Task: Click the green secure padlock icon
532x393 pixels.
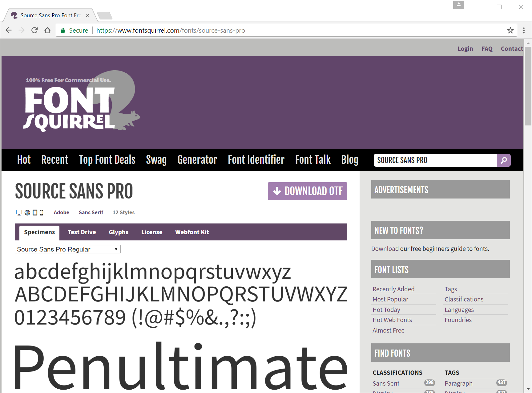Action: 63,30
